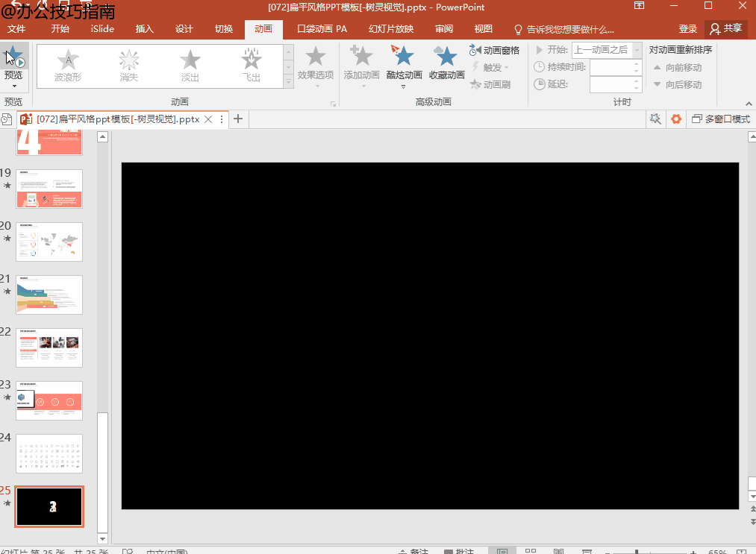The image size is (756, 554).
Task: Activate the 动画刷 animation painter
Action: (490, 85)
